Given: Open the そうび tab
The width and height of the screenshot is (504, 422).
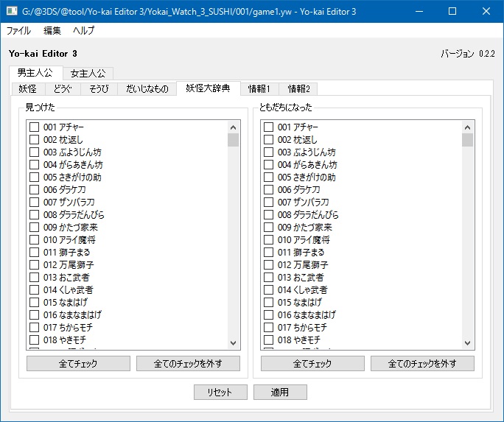Looking at the screenshot, I should click(x=99, y=88).
